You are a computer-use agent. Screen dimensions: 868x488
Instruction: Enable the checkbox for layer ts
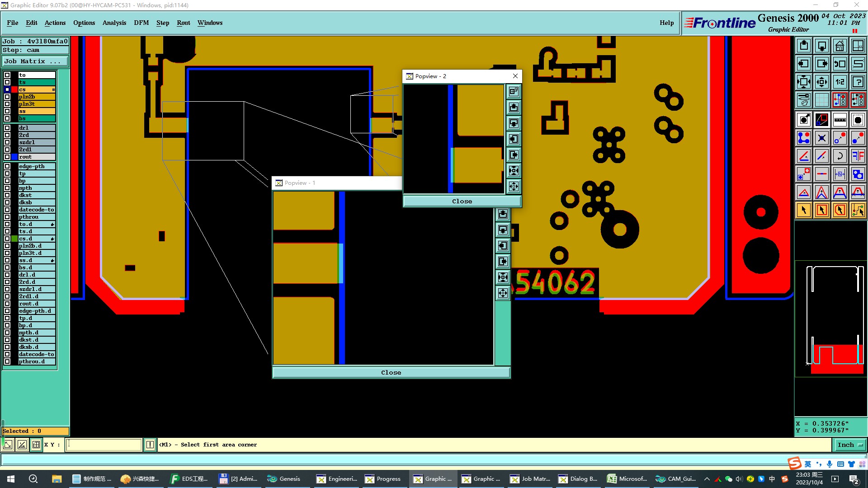tap(7, 82)
